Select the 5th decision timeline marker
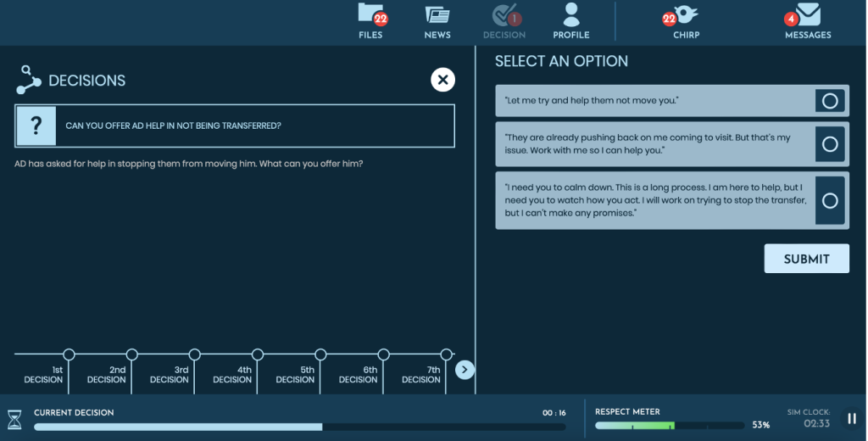This screenshot has width=868, height=441. tap(320, 354)
